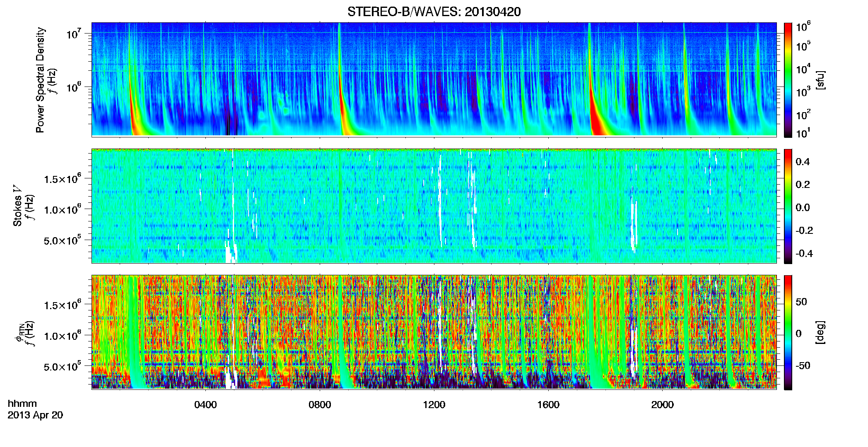Click the positive 50 value on the deg color bar
The width and height of the screenshot is (868, 447).
click(x=801, y=302)
